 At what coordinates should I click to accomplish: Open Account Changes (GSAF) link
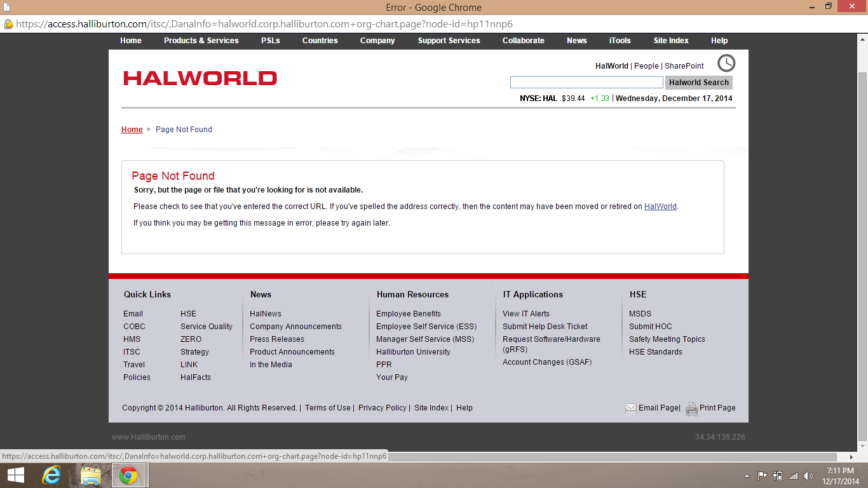(x=547, y=362)
